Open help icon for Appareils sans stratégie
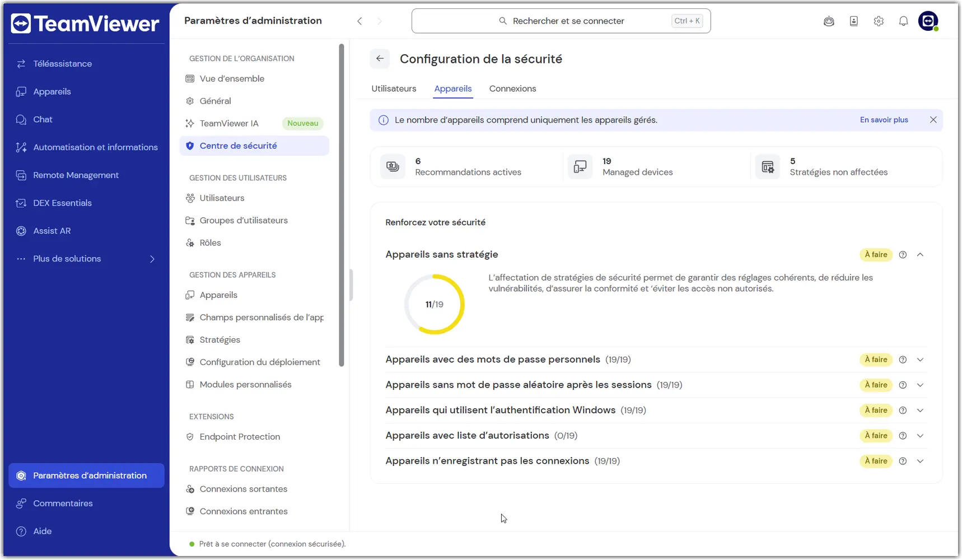The image size is (962, 560). pos(903,255)
